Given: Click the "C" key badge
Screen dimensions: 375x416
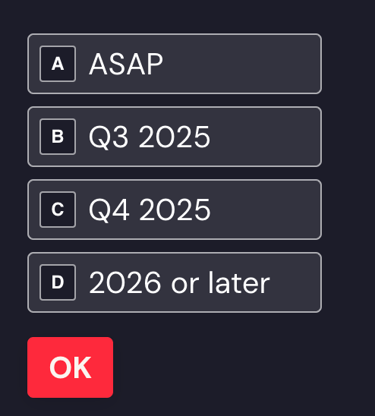Looking at the screenshot, I should click(58, 210).
